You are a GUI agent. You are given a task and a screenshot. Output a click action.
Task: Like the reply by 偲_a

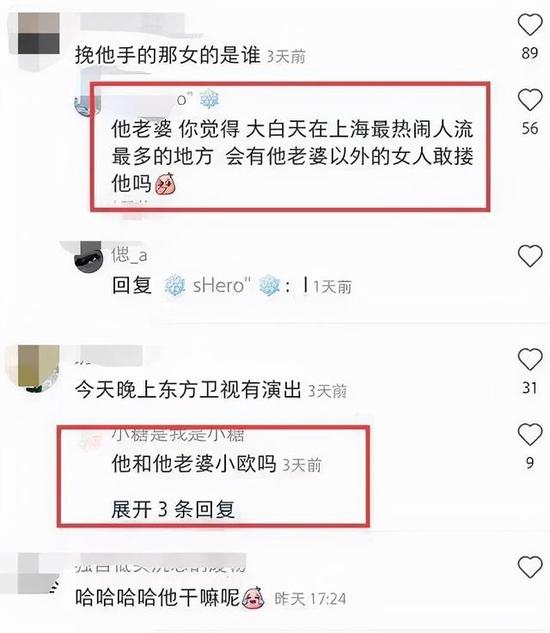[x=530, y=256]
